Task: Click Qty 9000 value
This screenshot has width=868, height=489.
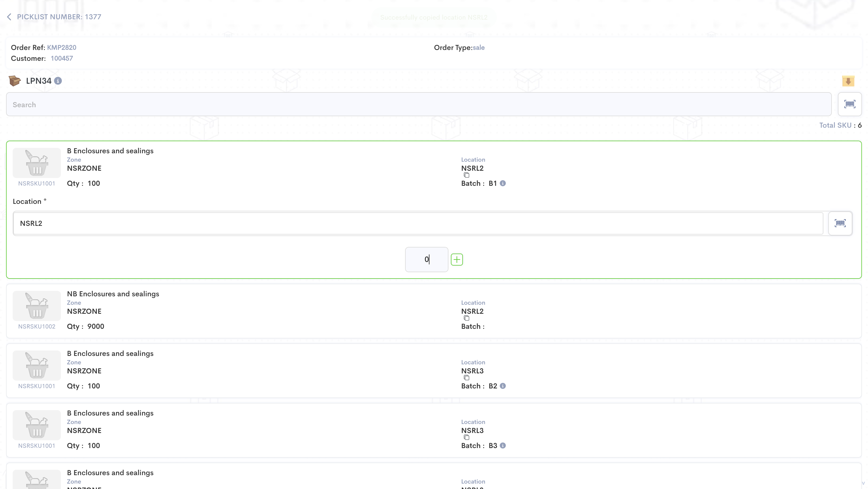Action: 96,326
